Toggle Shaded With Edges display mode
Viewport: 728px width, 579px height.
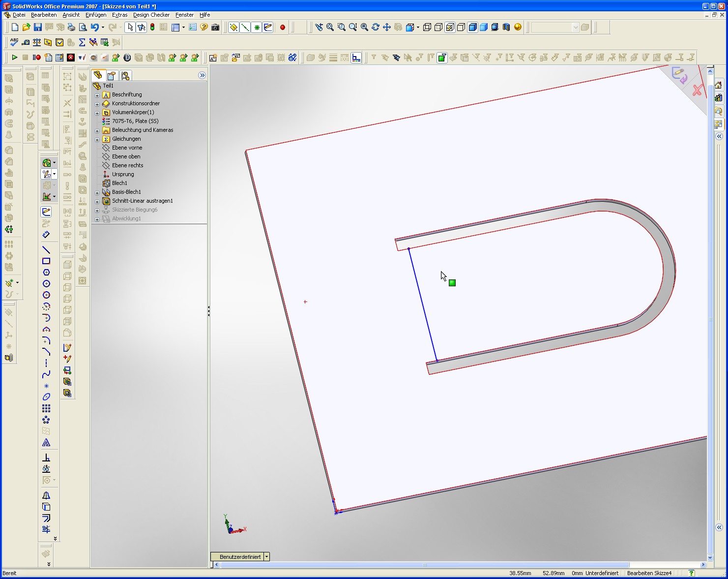pos(472,28)
